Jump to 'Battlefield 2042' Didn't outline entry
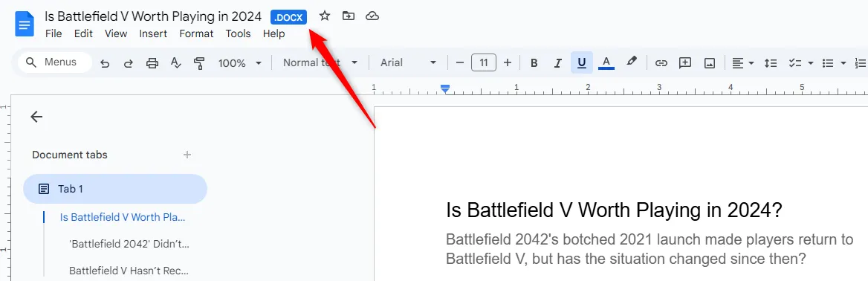This screenshot has height=281, width=868. click(129, 244)
